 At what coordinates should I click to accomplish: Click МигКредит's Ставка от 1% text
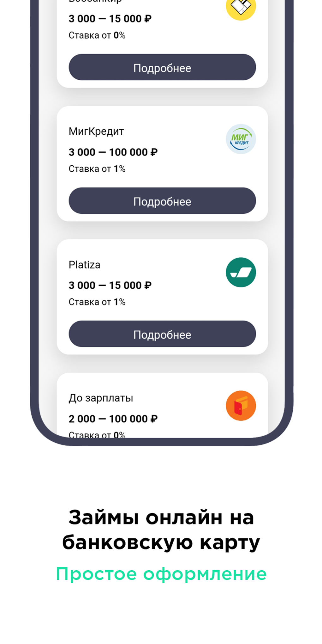[97, 169]
